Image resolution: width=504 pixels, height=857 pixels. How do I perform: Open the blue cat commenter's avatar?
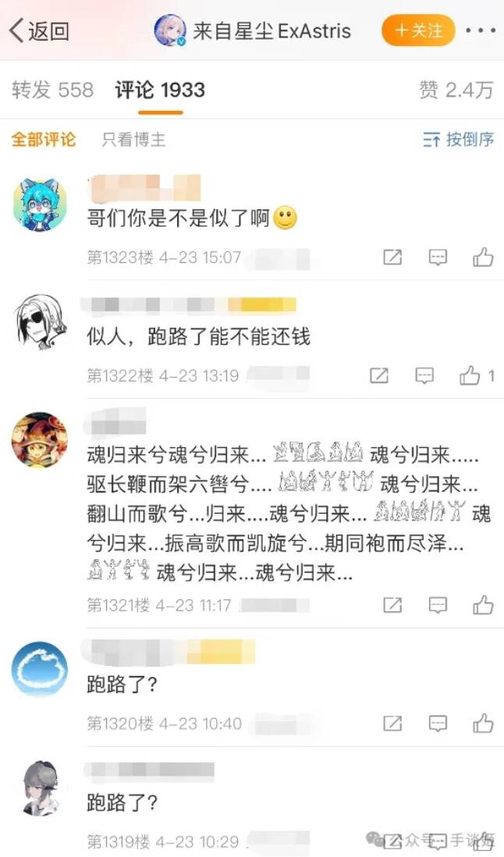(x=40, y=204)
